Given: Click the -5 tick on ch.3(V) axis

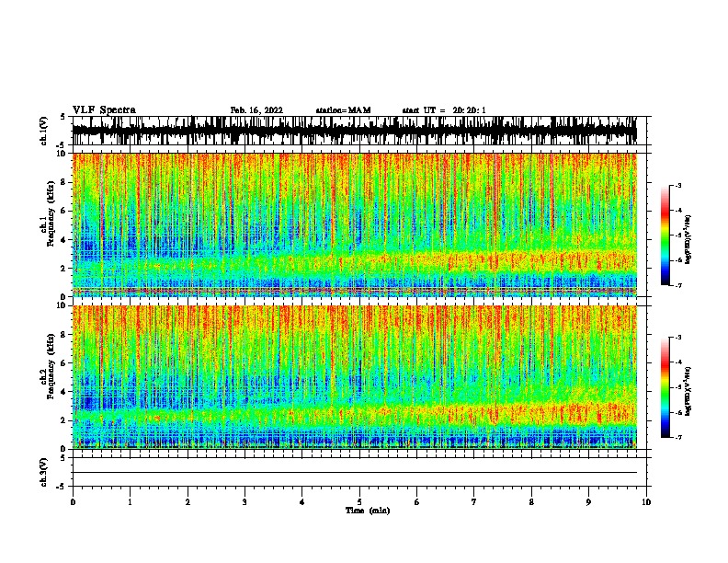Looking at the screenshot, I should coord(62,487).
